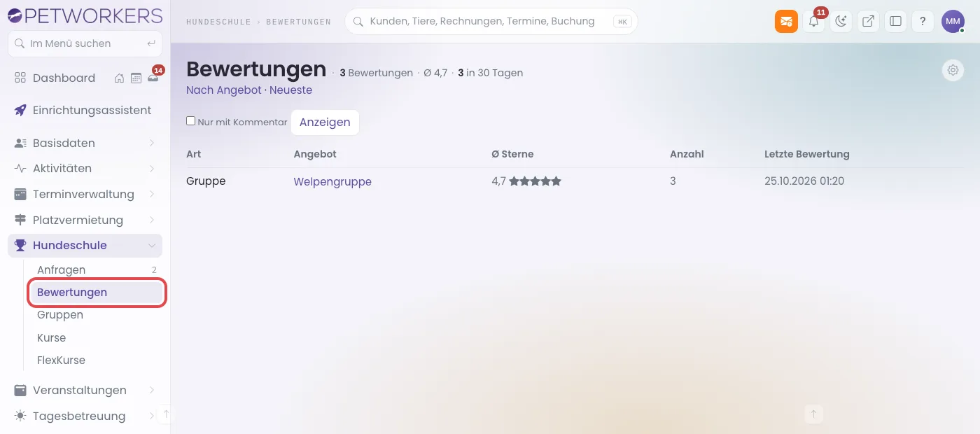980x434 pixels.
Task: Focus the global Kunden, Tiere search field
Action: [491, 22]
